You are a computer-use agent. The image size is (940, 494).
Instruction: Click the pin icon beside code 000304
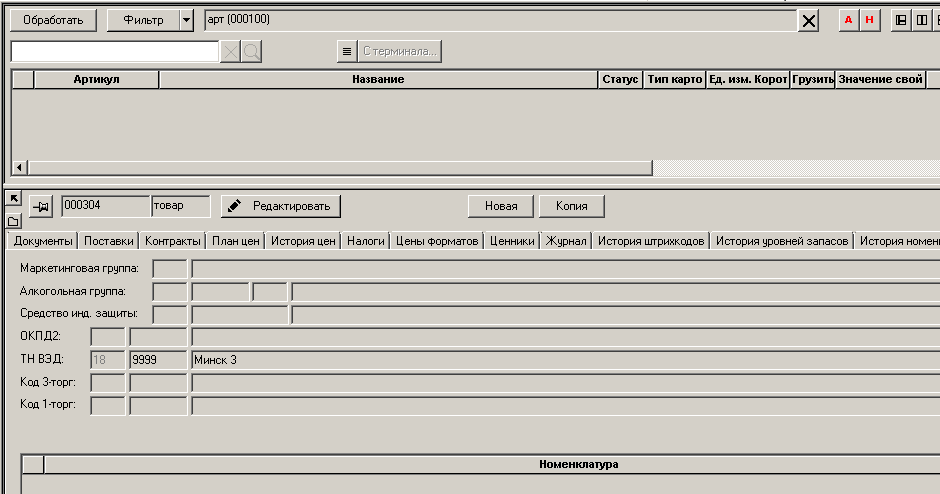click(40, 206)
